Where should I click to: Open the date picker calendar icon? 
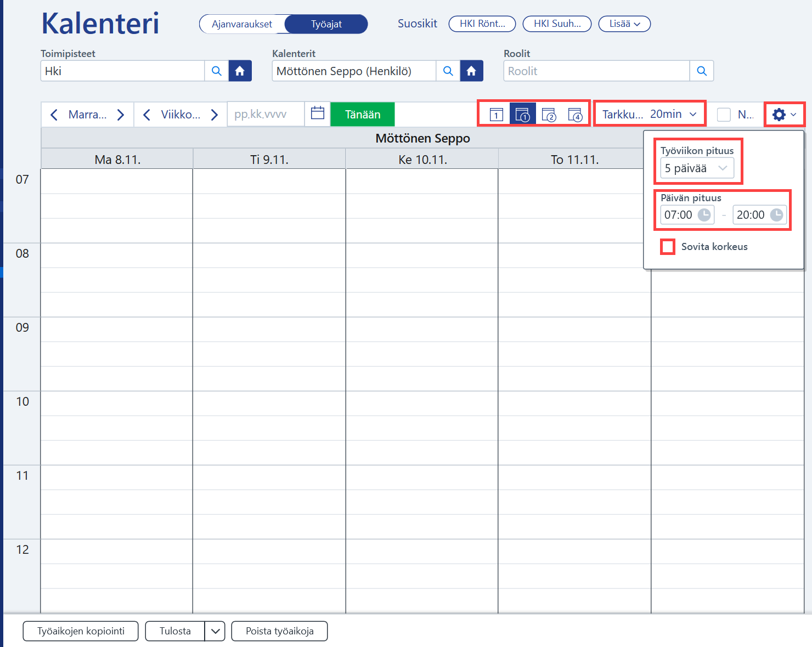(x=318, y=113)
